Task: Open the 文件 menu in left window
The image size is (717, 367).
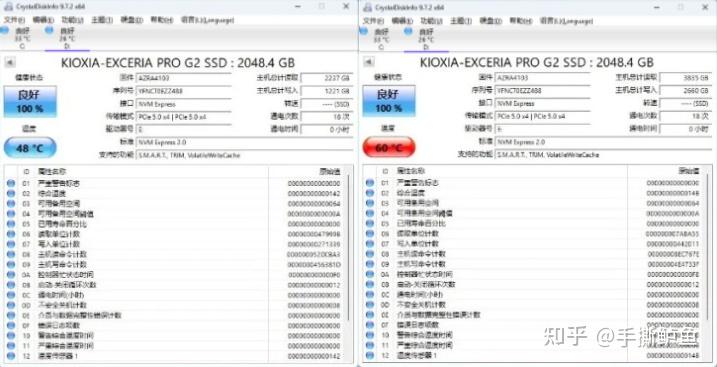Action: click(x=14, y=20)
